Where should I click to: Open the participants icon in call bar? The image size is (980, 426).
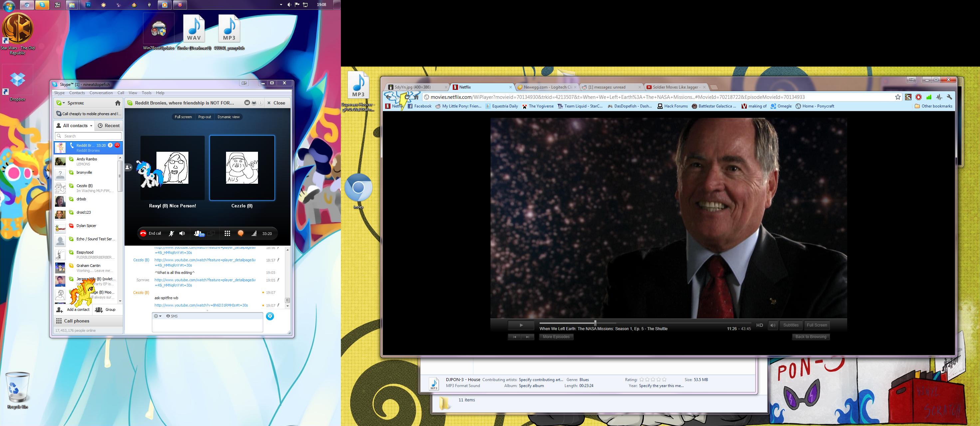click(199, 234)
